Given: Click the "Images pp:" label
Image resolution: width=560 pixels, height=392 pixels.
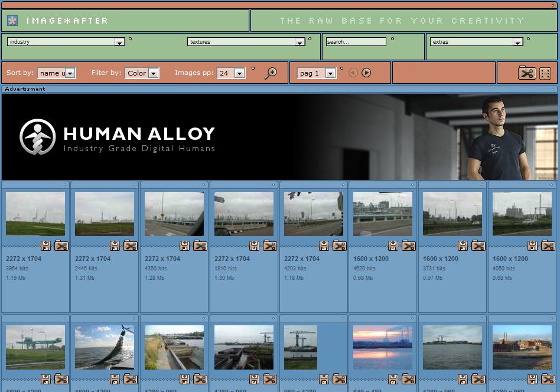Looking at the screenshot, I should pyautogui.click(x=194, y=73).
